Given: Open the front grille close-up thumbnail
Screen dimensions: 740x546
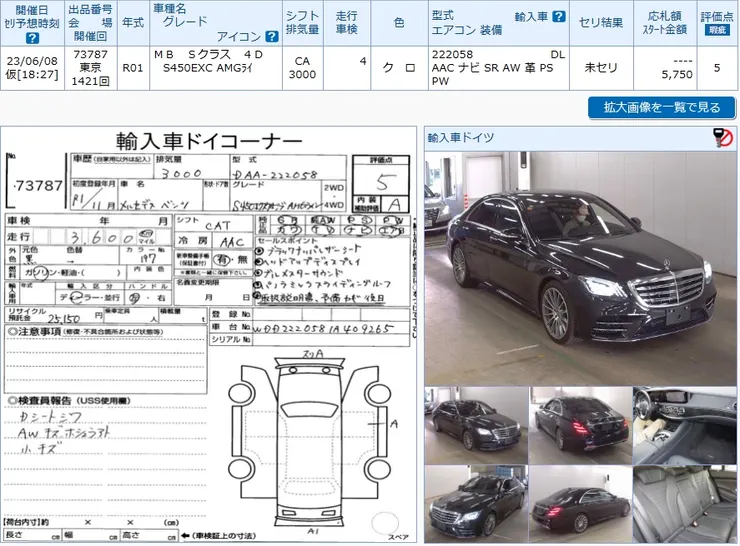Looking at the screenshot, I should pos(476,504).
